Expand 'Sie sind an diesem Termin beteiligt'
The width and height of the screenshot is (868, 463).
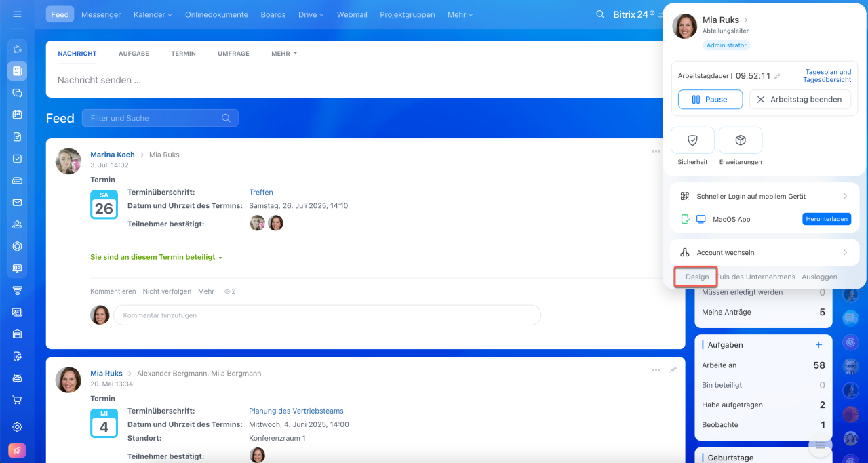coord(157,258)
